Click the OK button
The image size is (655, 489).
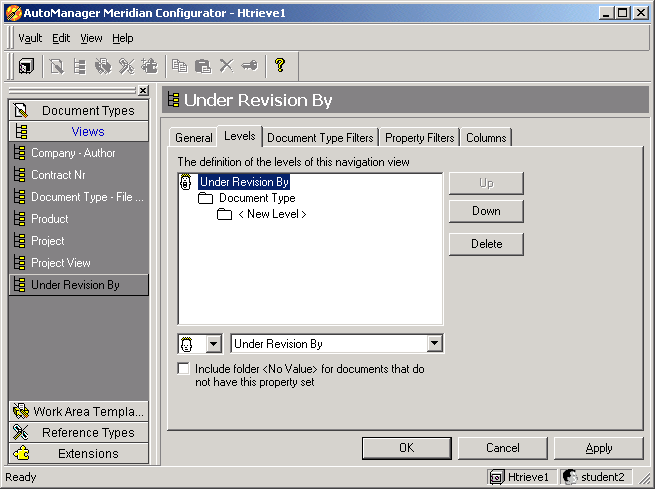tap(406, 448)
